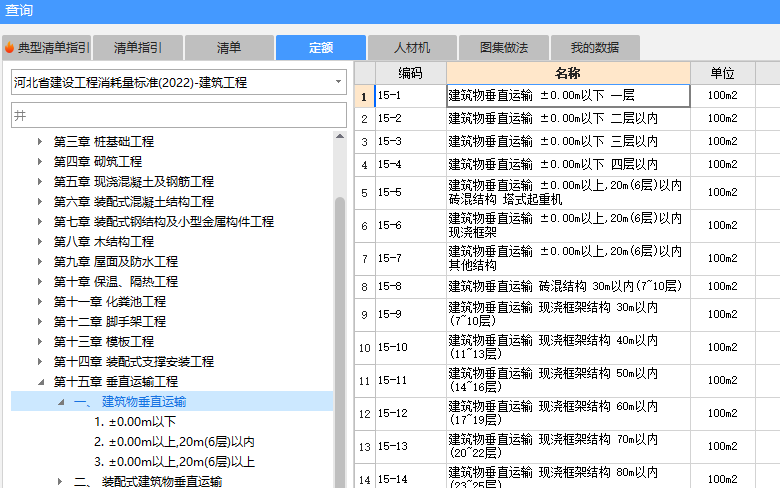
Task: Open the 人材机 tab
Action: (x=412, y=48)
